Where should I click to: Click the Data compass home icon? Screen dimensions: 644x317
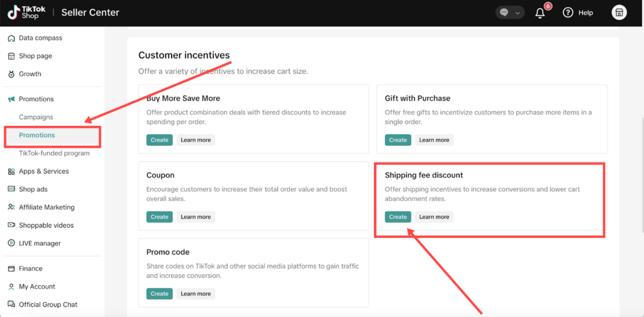(x=11, y=38)
